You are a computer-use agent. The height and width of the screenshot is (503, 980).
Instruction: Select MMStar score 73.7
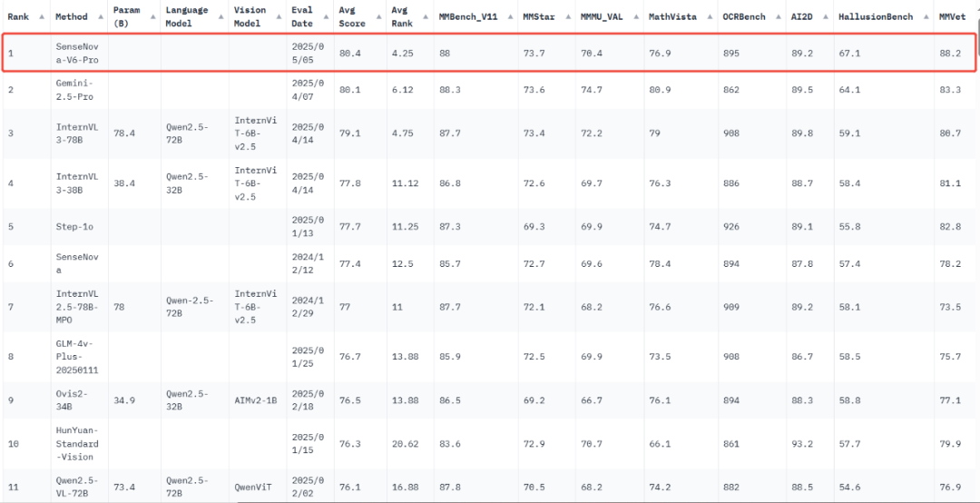[534, 54]
